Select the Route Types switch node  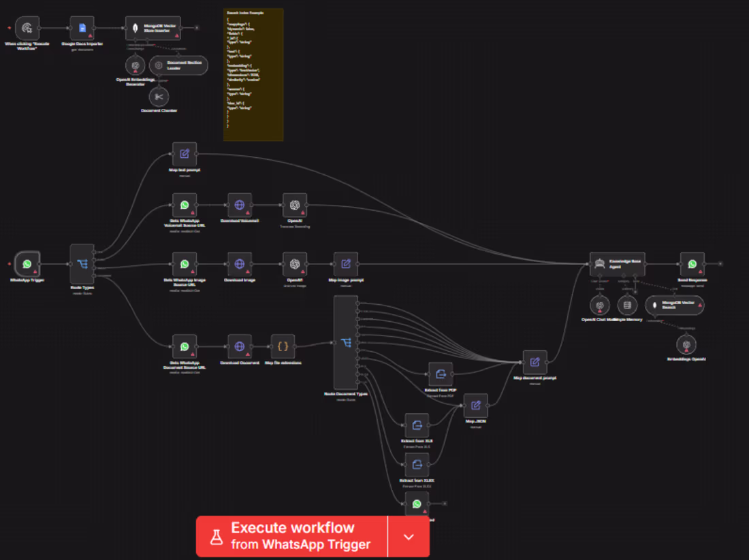coord(82,264)
